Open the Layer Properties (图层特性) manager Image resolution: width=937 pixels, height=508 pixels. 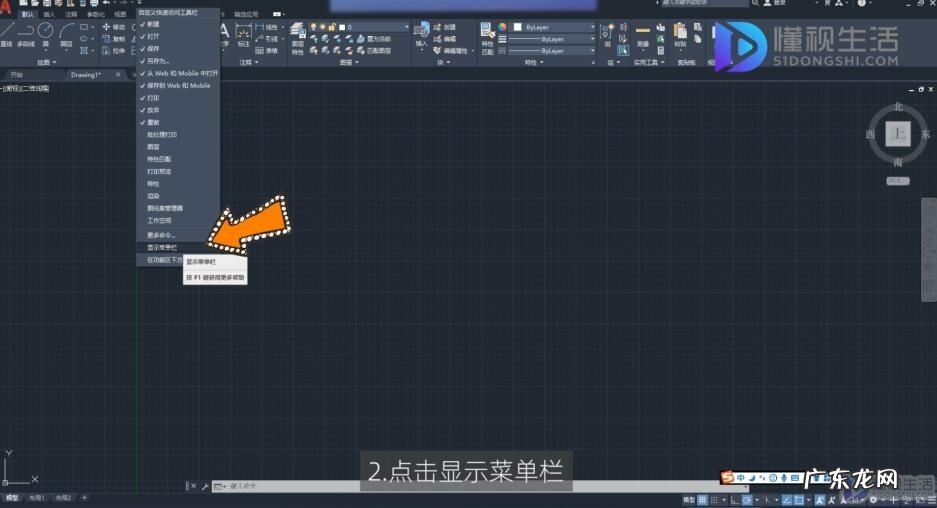tap(298, 38)
